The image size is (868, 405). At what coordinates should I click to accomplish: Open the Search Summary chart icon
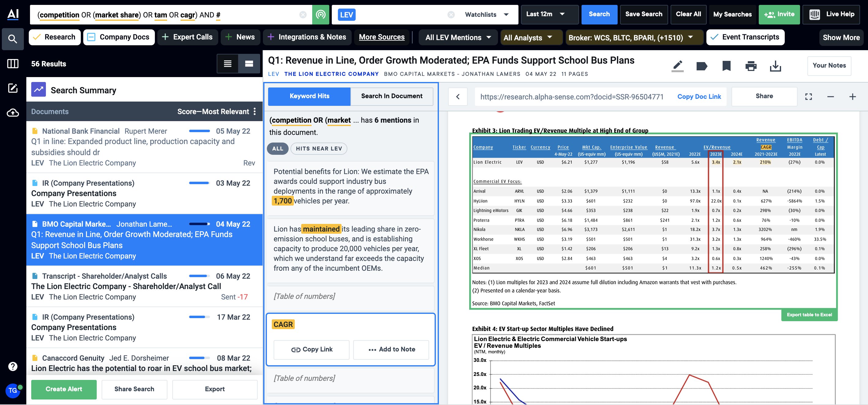tap(39, 90)
